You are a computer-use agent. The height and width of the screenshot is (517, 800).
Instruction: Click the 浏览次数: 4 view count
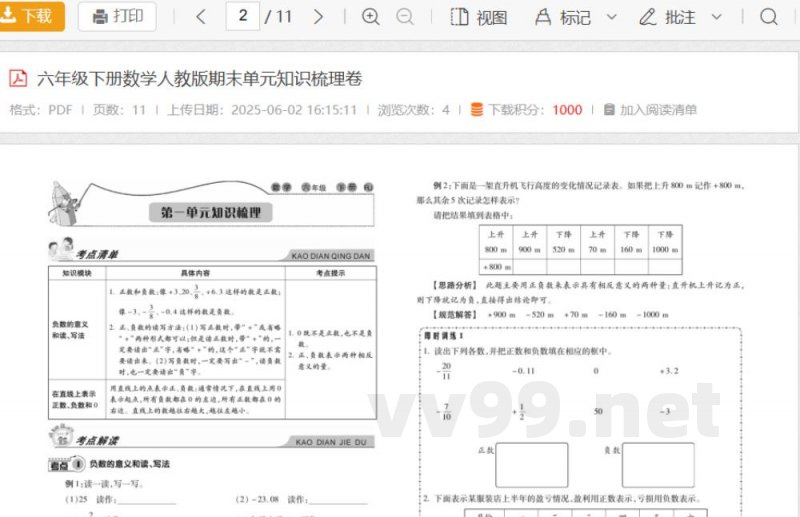coord(414,110)
